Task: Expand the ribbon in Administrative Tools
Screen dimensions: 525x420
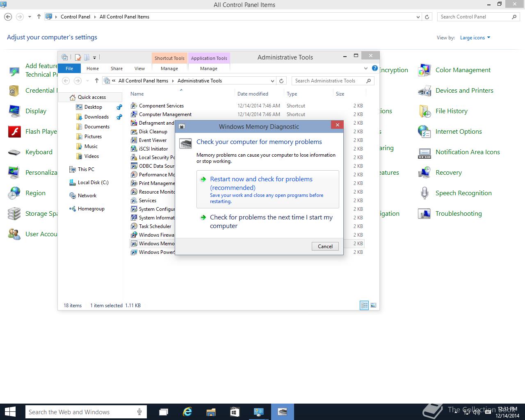Action: pyautogui.click(x=366, y=68)
